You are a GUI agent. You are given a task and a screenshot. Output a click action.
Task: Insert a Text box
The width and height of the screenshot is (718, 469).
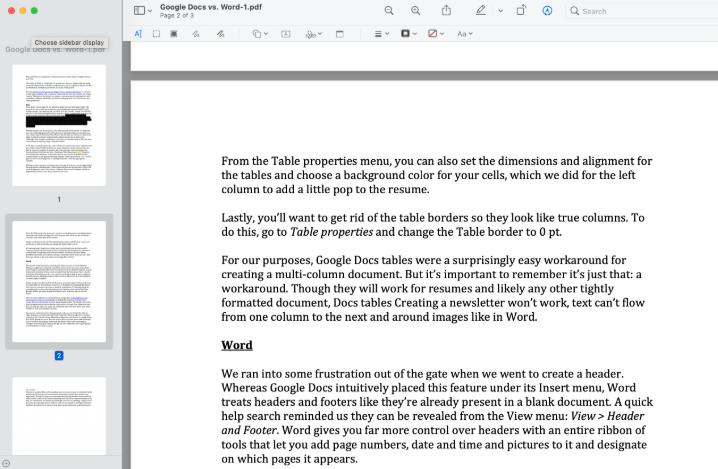(286, 34)
